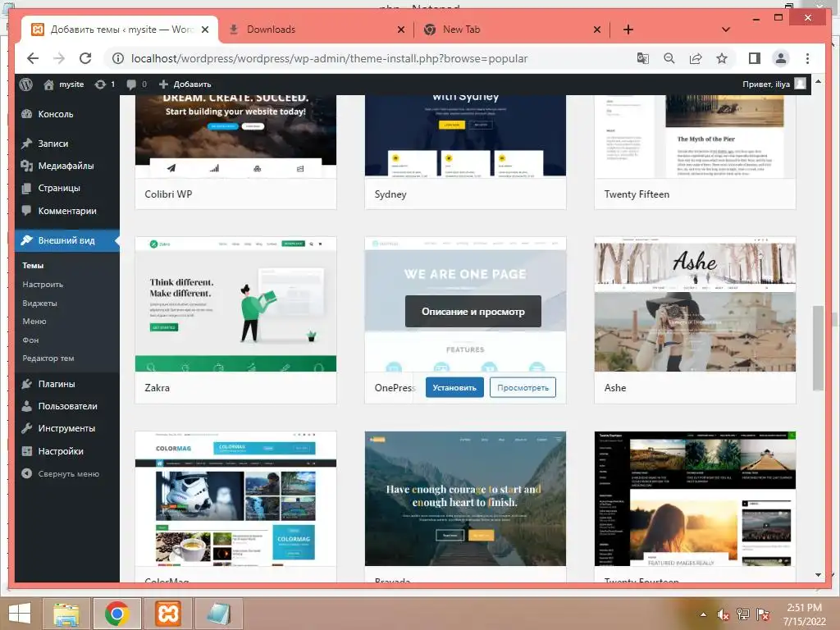
Task: Click the plus Добавить item in admin bar
Action: tap(185, 84)
